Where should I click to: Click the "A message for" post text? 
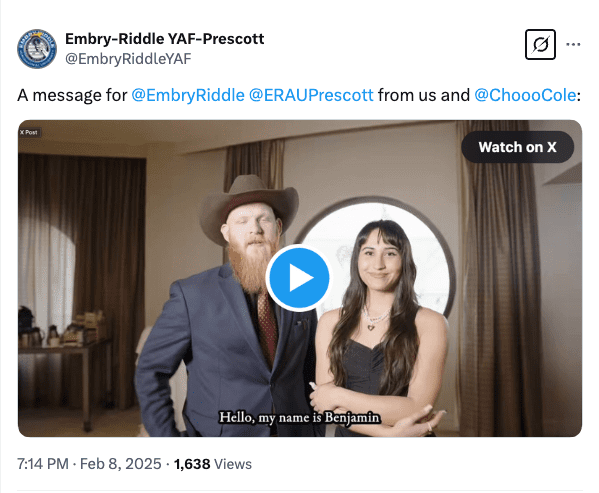tap(72, 95)
